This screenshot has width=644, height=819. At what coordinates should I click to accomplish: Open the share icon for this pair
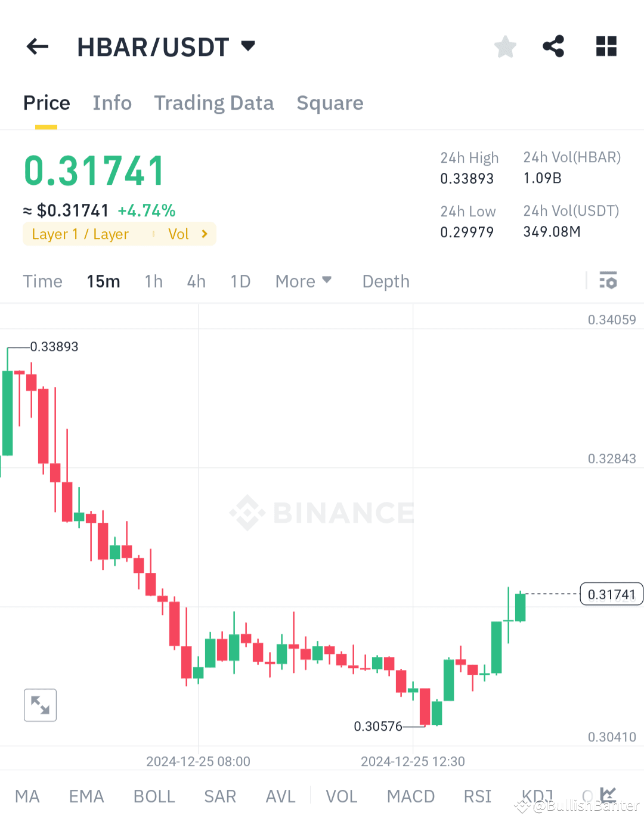point(553,46)
